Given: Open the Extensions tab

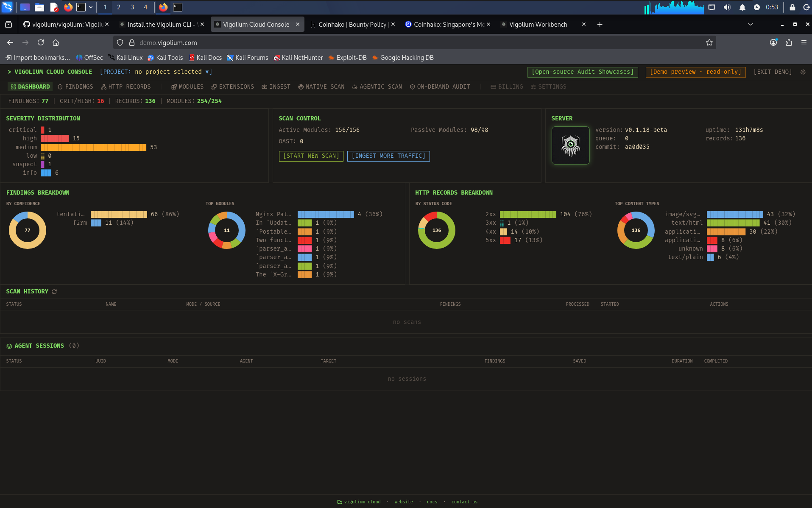Looking at the screenshot, I should tap(233, 87).
